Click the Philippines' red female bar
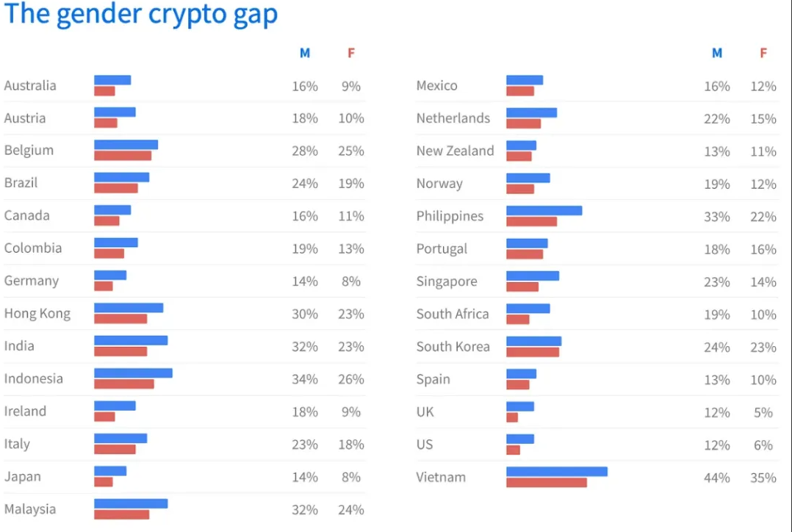 [x=531, y=221]
